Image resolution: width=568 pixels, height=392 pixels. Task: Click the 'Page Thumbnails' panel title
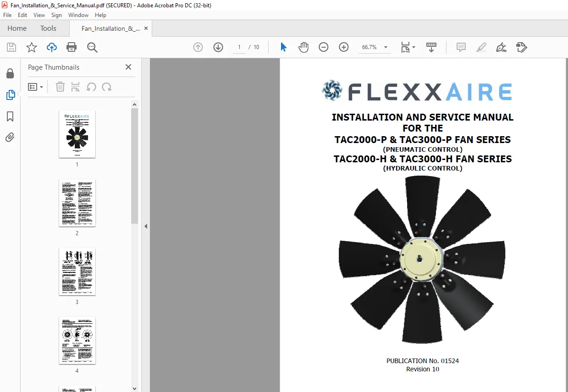coord(54,67)
